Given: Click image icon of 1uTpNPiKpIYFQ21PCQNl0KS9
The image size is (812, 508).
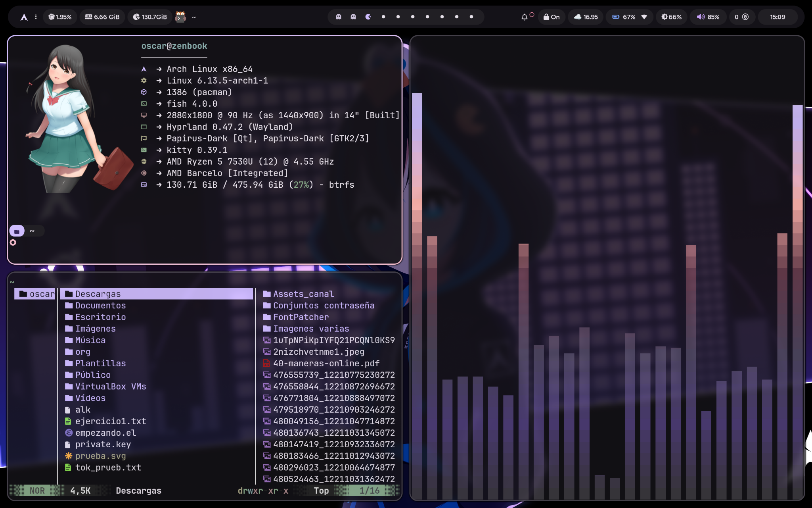Looking at the screenshot, I should [x=267, y=340].
